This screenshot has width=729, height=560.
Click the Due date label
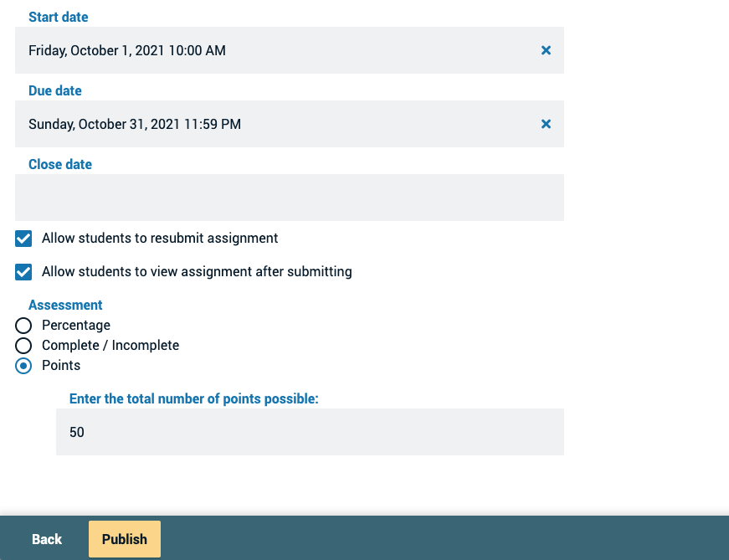point(55,90)
